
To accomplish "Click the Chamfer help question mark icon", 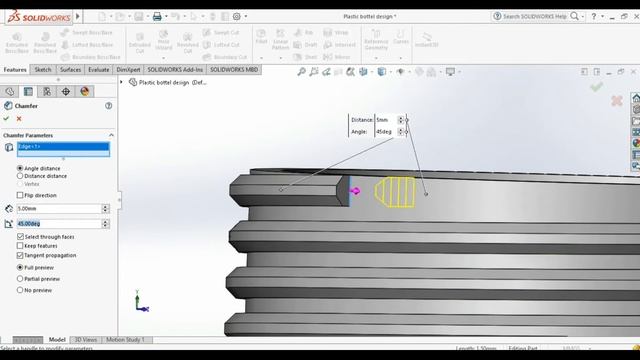I will pos(109,106).
